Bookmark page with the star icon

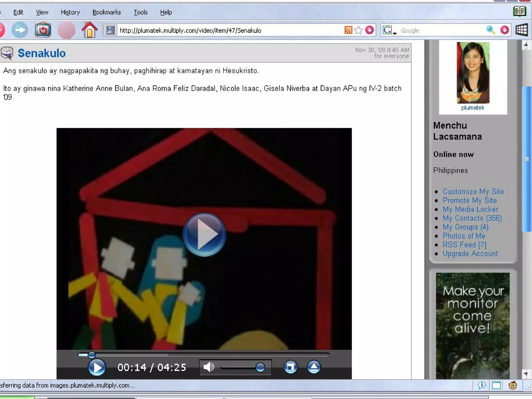[358, 30]
